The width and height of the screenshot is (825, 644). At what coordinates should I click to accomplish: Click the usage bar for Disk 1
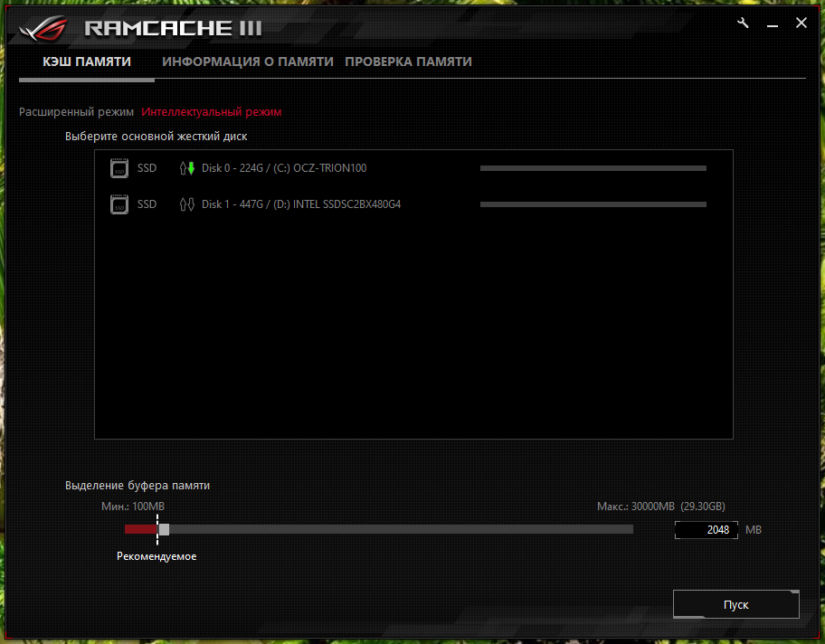(593, 204)
